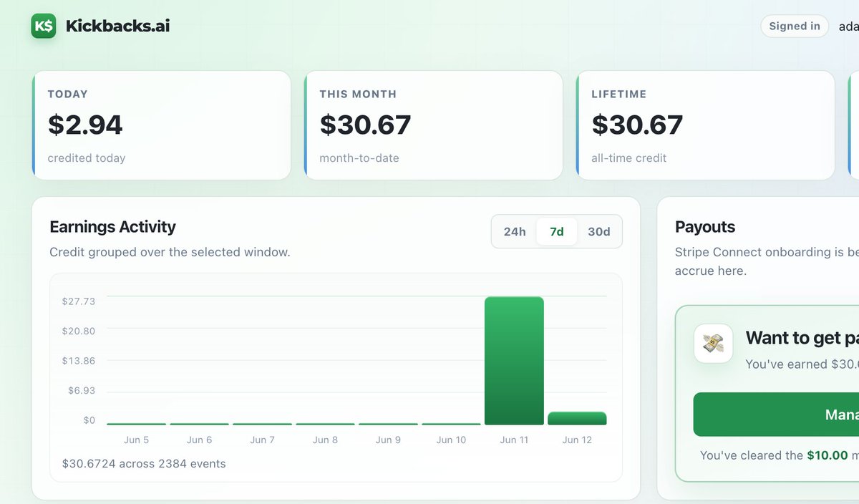Click the Jun 9 date label
The image size is (859, 504).
pyautogui.click(x=388, y=440)
